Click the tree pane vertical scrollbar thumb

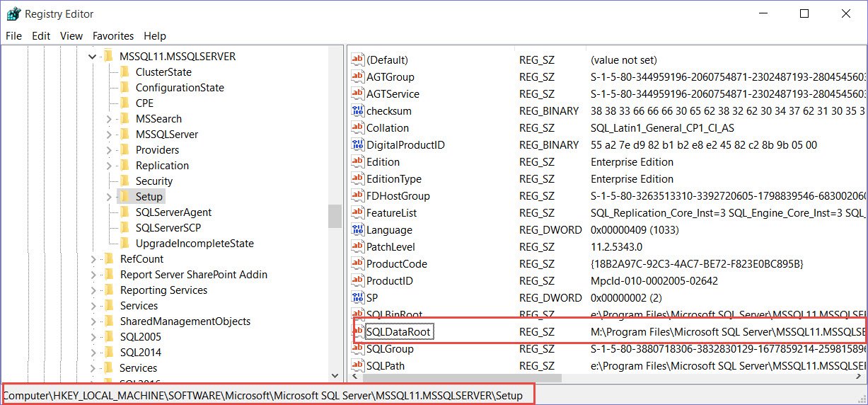click(x=335, y=216)
